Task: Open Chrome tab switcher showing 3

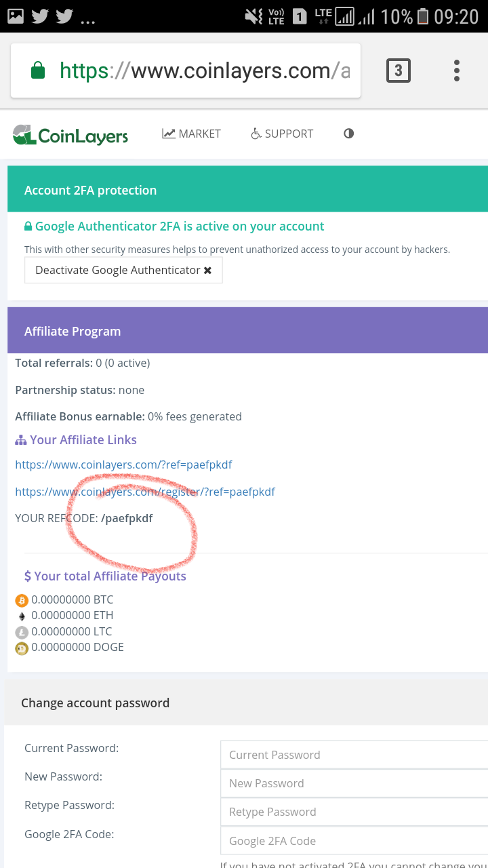Action: [x=398, y=71]
